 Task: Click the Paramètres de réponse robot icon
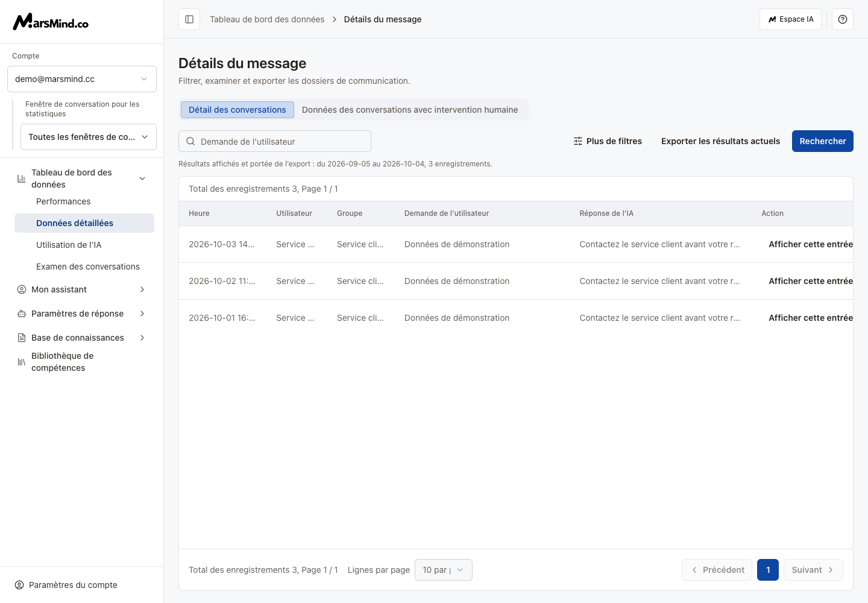22,314
